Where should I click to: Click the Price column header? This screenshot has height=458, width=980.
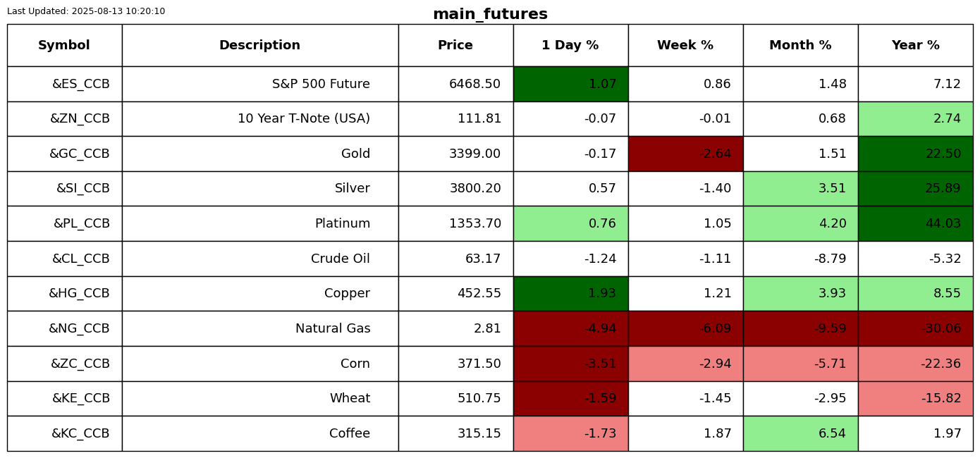coord(455,45)
